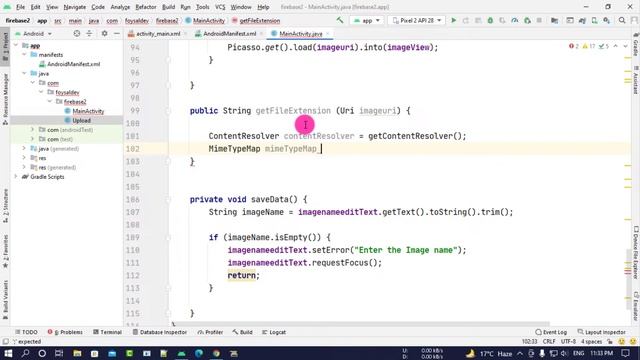
Task: Open Task View in the taskbar
Action: coord(59,353)
